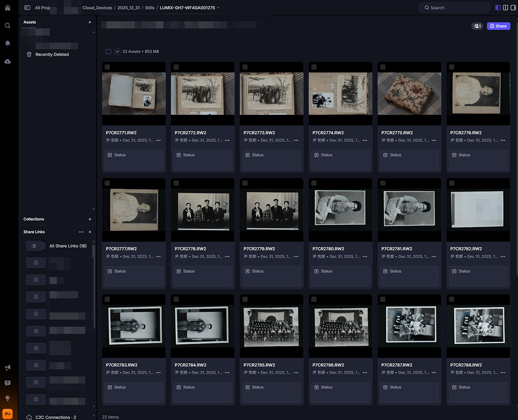The height and width of the screenshot is (420, 518).
Task: Tick the select-all assets checkbox
Action: 108,51
